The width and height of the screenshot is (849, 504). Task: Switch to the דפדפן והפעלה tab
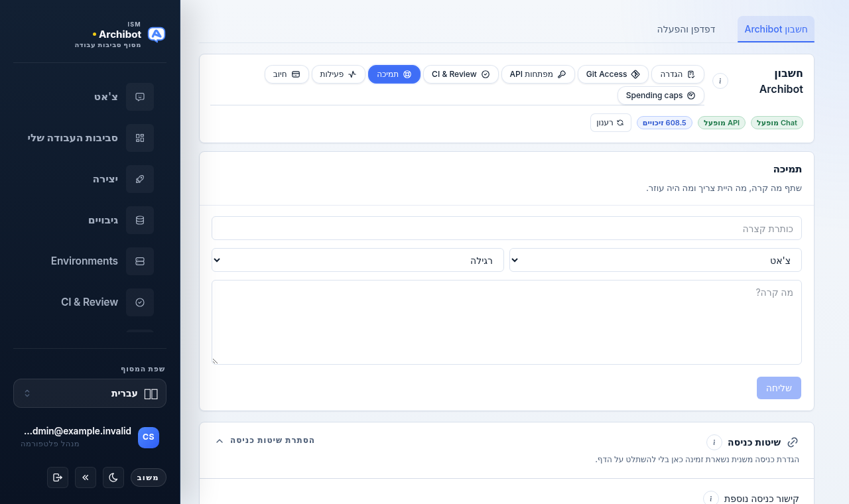click(x=686, y=29)
